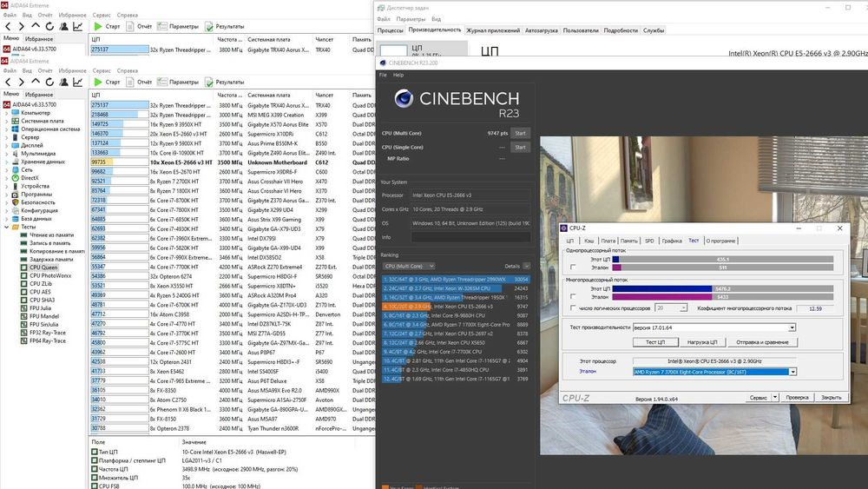Expand the Details toggle in Cinebench ranking

[527, 267]
